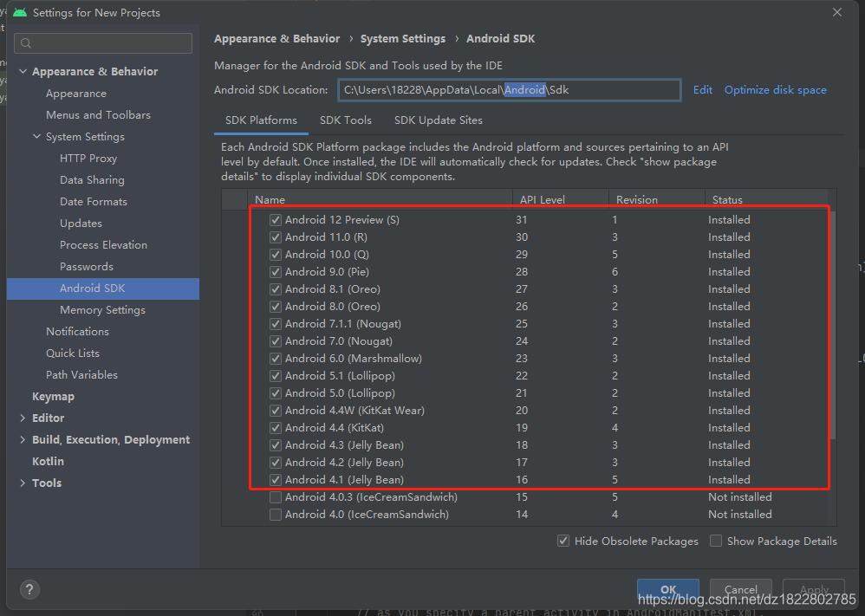Expand the Editor settings section
This screenshot has height=616, width=865.
coord(23,418)
